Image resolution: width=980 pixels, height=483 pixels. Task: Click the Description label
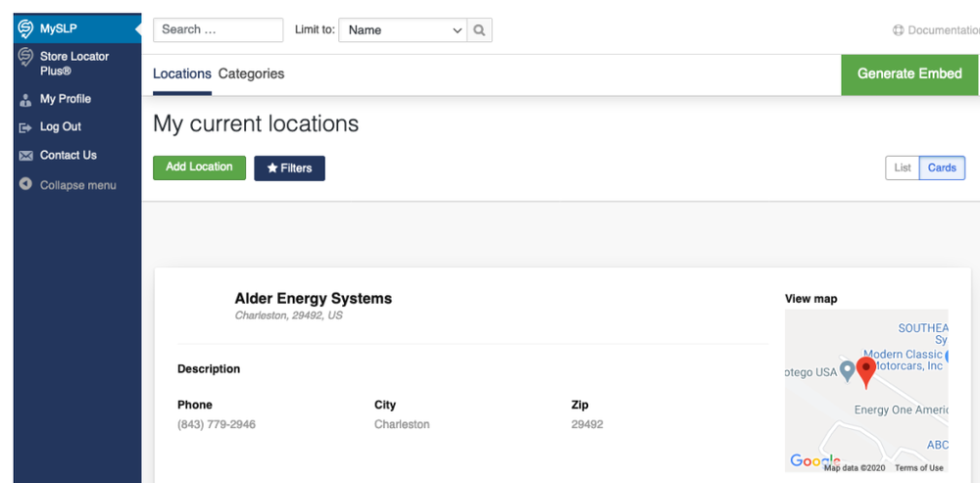(209, 368)
